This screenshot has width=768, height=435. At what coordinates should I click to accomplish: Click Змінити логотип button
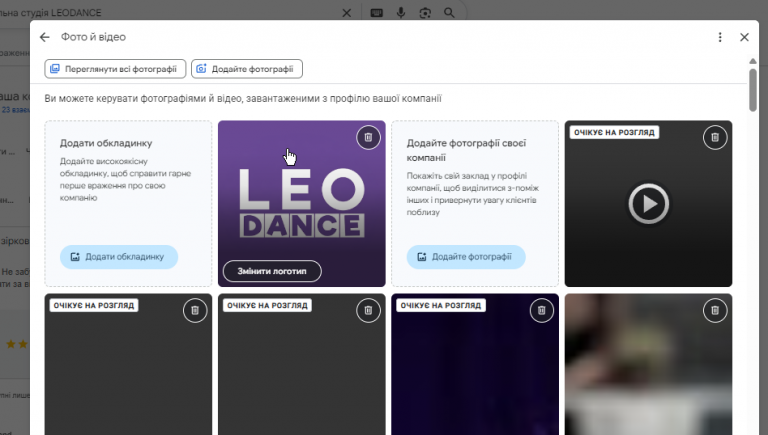coord(272,271)
